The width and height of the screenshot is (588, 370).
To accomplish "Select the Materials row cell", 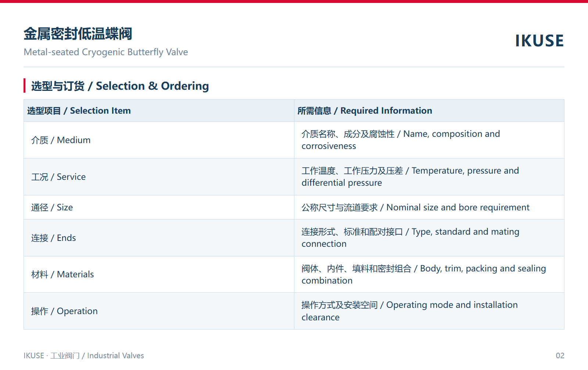I will coord(159,274).
